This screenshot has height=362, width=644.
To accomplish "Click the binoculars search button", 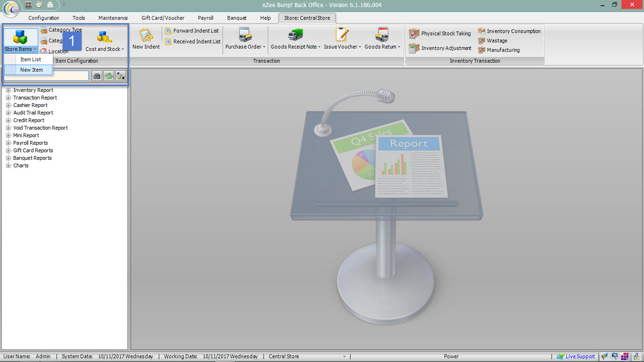I will tap(97, 76).
